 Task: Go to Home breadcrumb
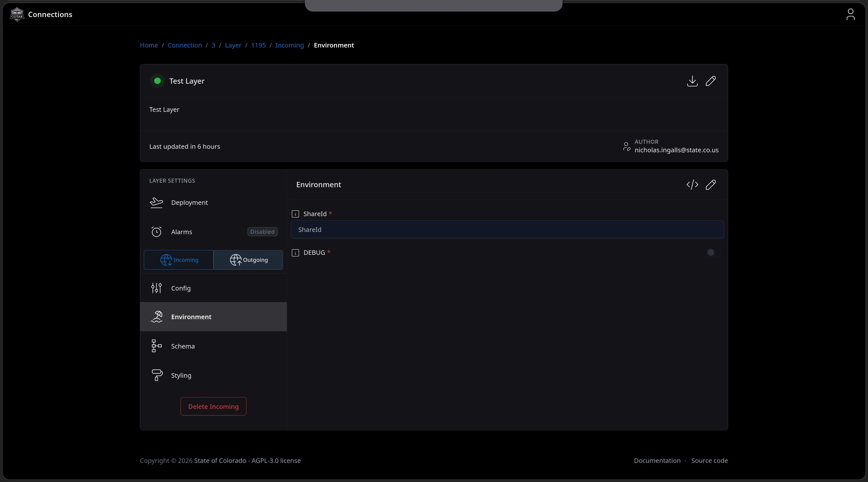pyautogui.click(x=149, y=45)
